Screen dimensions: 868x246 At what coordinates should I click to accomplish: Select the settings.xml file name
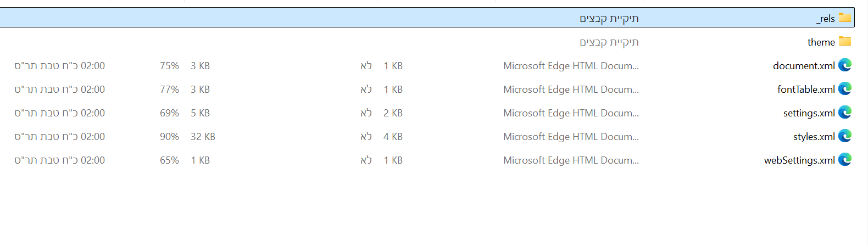[x=809, y=113]
